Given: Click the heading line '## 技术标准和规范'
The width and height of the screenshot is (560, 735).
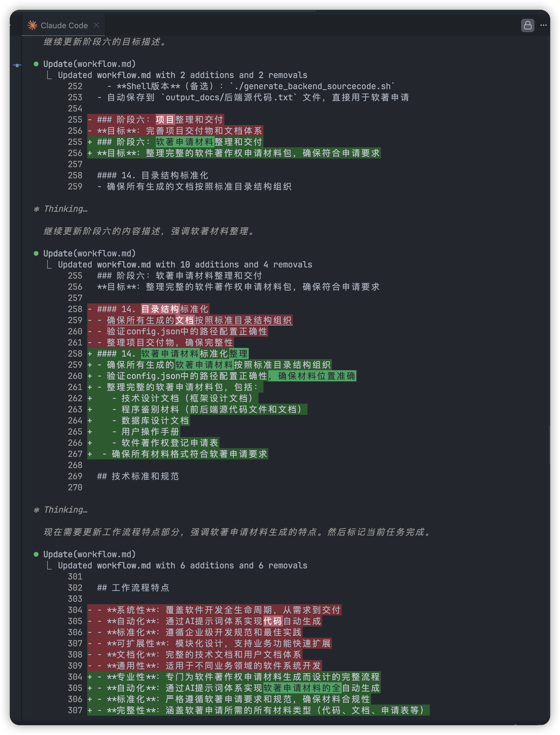Looking at the screenshot, I should pyautogui.click(x=138, y=476).
